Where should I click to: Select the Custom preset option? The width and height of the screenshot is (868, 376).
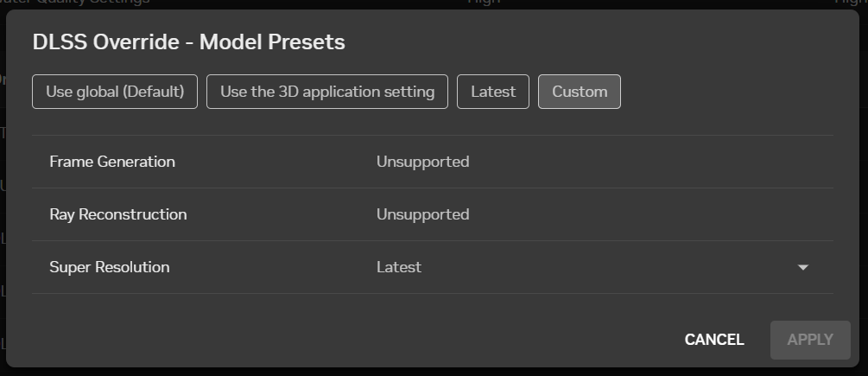(x=580, y=92)
